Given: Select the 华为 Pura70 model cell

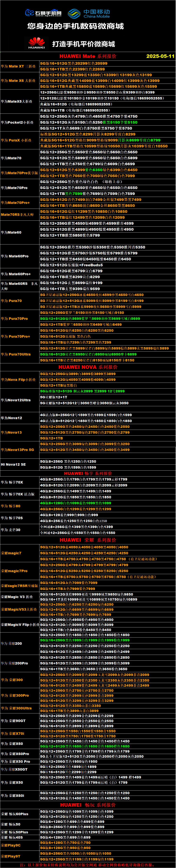Looking at the screenshot, I should [20, 301].
